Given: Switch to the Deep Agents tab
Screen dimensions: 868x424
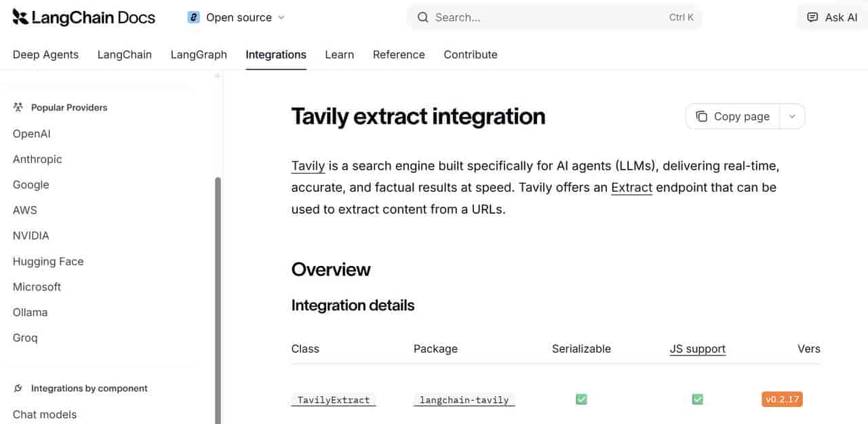Looking at the screenshot, I should point(45,54).
